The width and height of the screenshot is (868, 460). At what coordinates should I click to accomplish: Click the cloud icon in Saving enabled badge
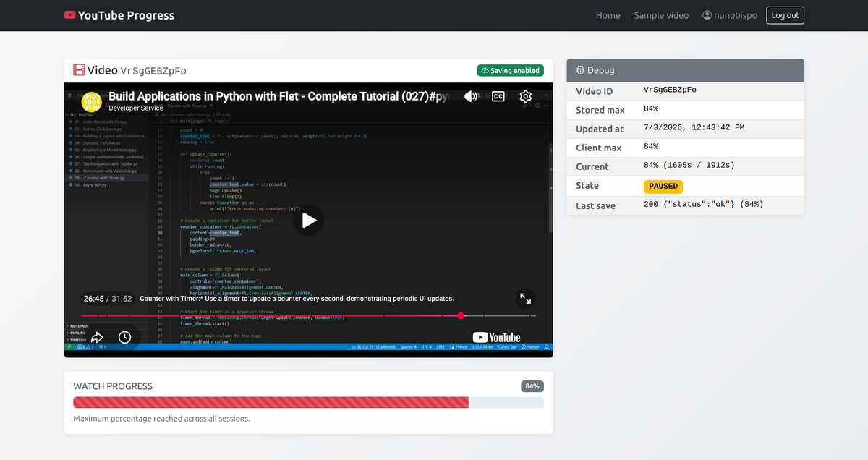pyautogui.click(x=485, y=70)
